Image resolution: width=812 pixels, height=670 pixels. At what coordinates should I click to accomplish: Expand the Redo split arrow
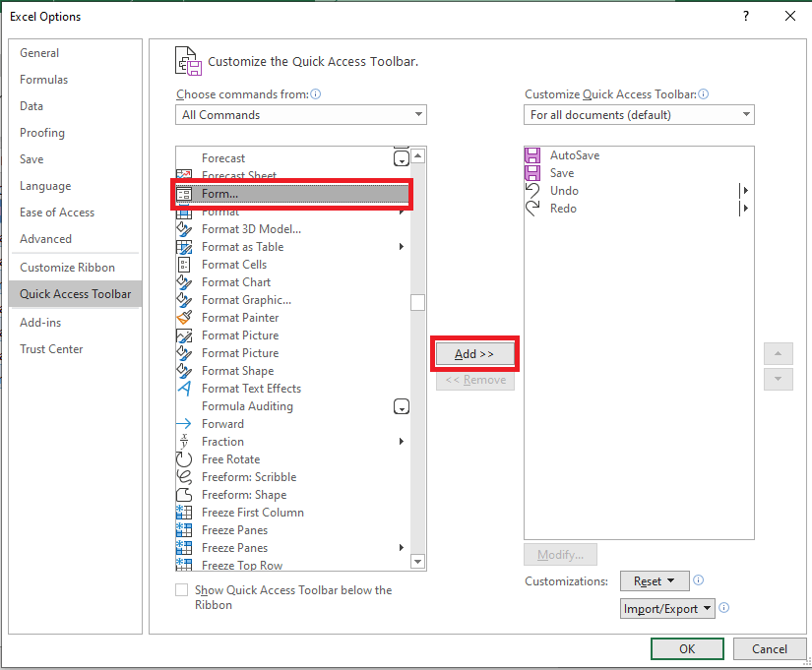coord(745,209)
